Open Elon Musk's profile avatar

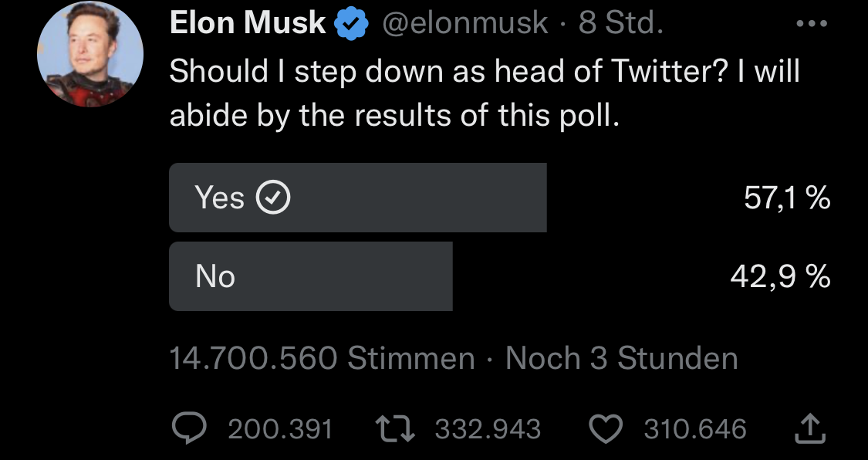[90, 54]
